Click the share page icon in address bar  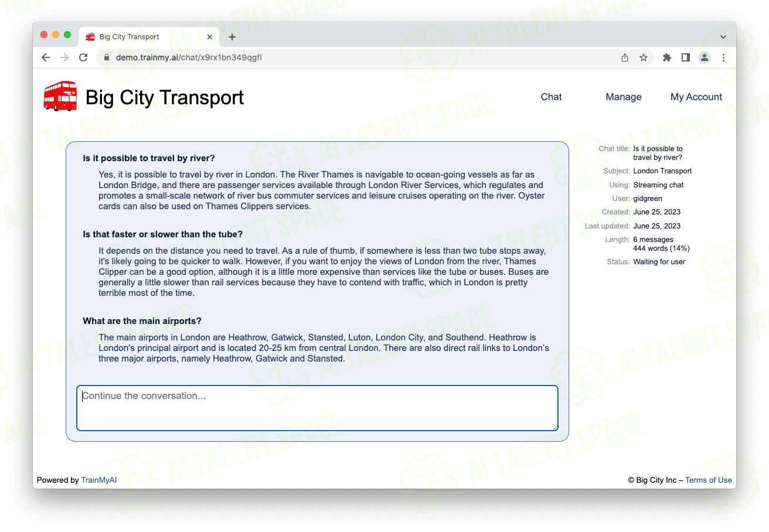point(625,57)
